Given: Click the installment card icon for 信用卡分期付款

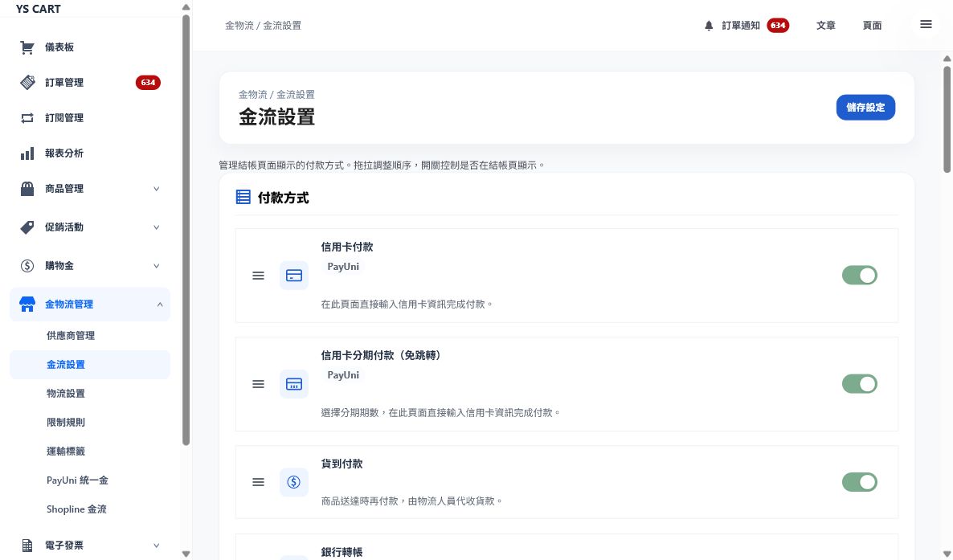Looking at the screenshot, I should point(294,384).
